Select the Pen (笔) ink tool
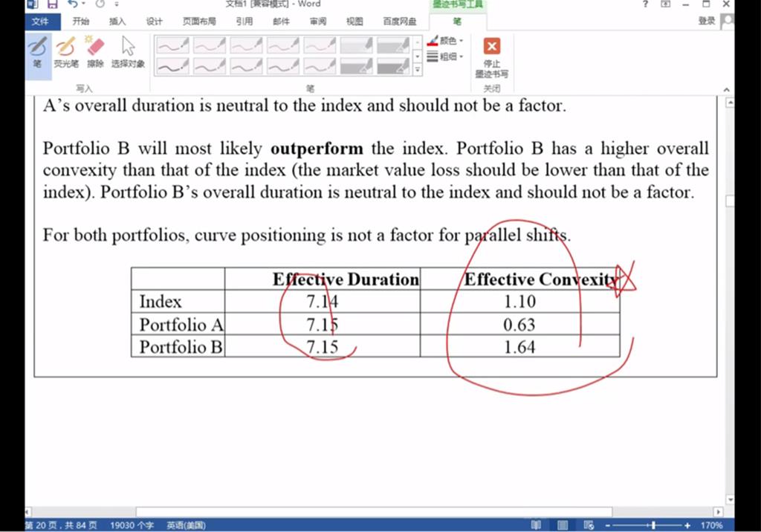The width and height of the screenshot is (761, 532). [x=37, y=51]
